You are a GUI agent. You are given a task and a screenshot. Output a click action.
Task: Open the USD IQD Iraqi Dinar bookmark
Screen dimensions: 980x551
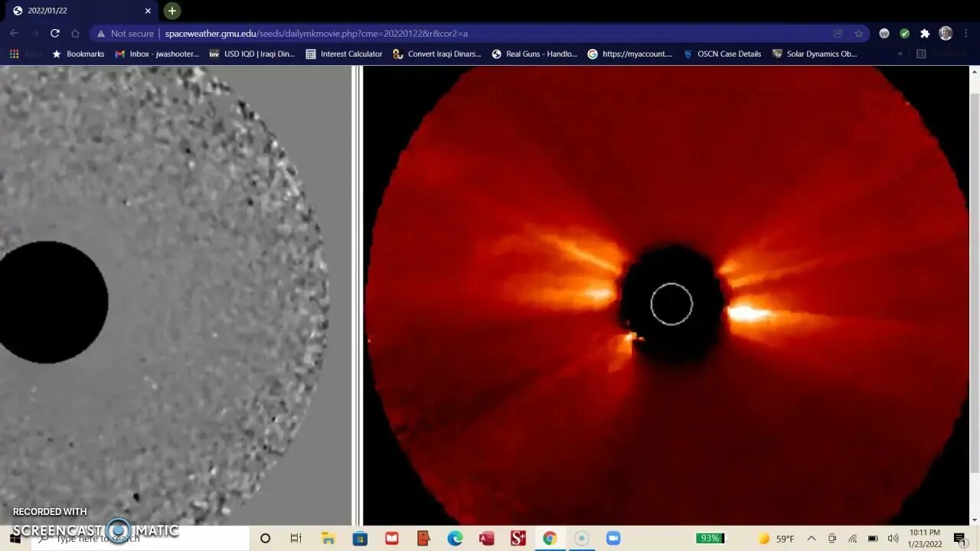pyautogui.click(x=252, y=54)
